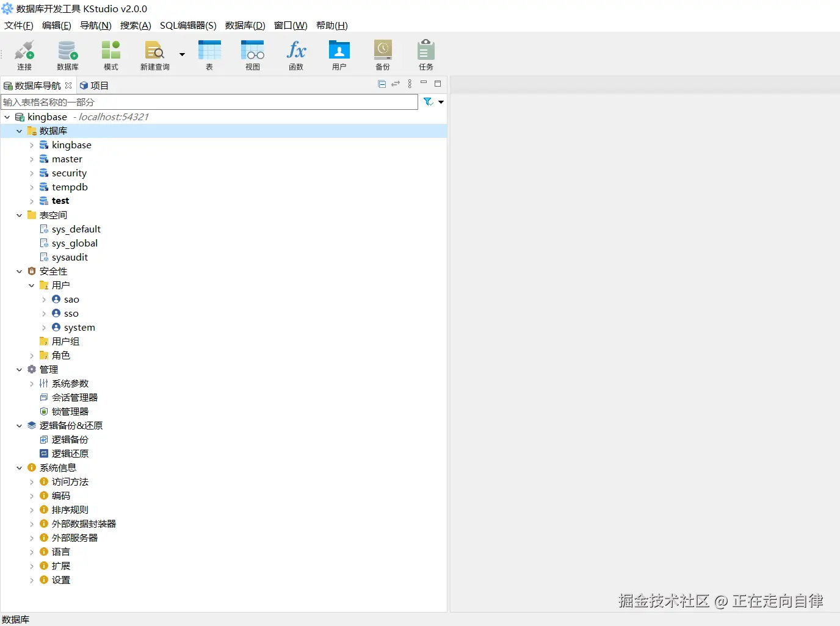The height and width of the screenshot is (626, 840).
Task: Open the 会话管理器 item
Action: coord(74,398)
